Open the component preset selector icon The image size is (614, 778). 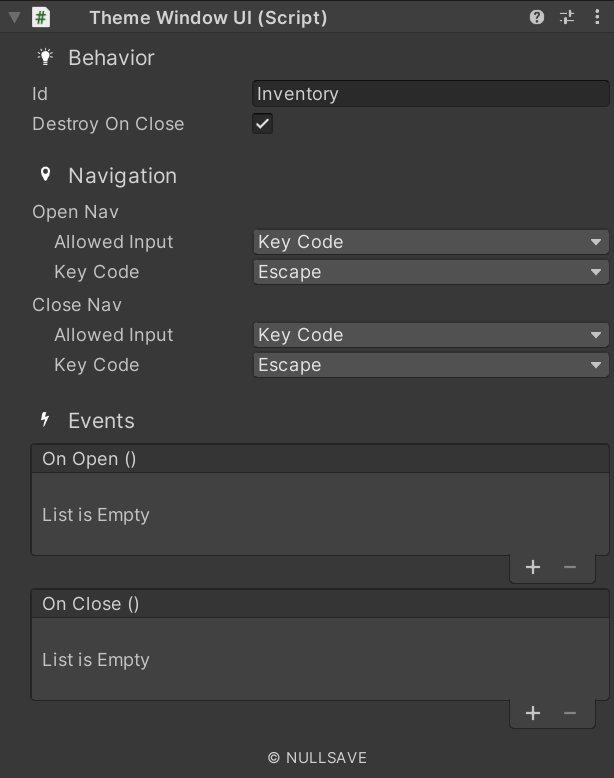(567, 17)
